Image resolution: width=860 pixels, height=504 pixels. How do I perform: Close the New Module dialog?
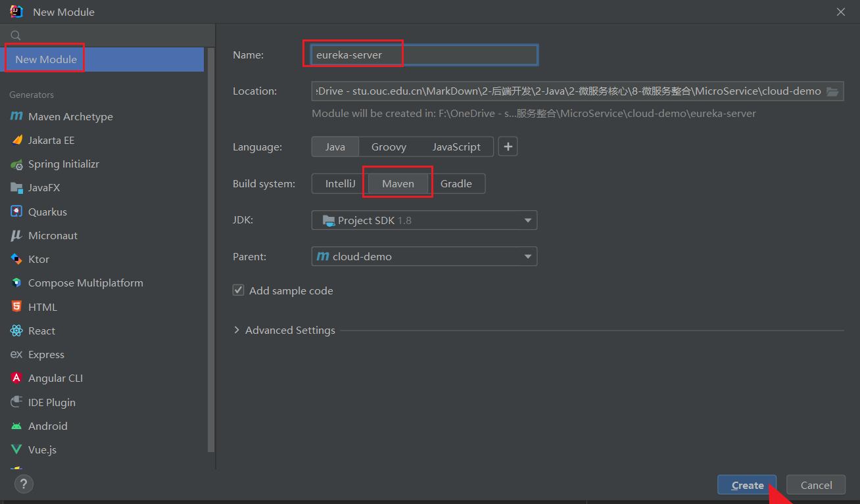click(840, 12)
